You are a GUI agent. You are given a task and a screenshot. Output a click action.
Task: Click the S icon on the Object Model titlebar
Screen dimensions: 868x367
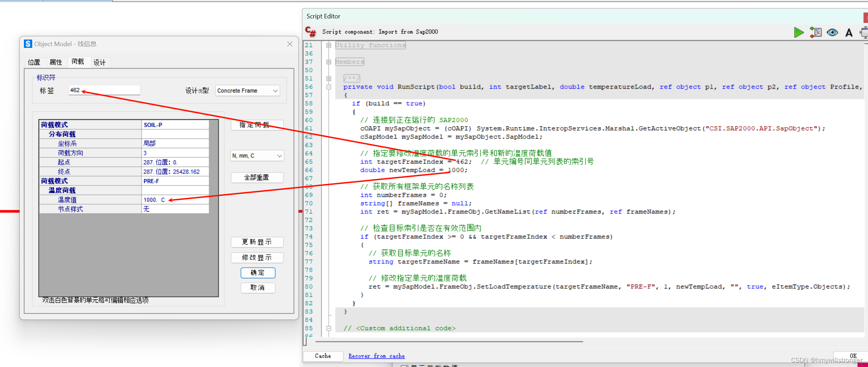(28, 44)
